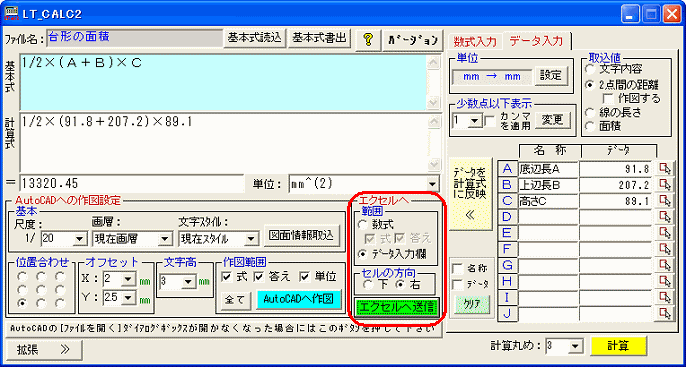Click the 拡張 expand button
The image size is (687, 368).
[44, 350]
